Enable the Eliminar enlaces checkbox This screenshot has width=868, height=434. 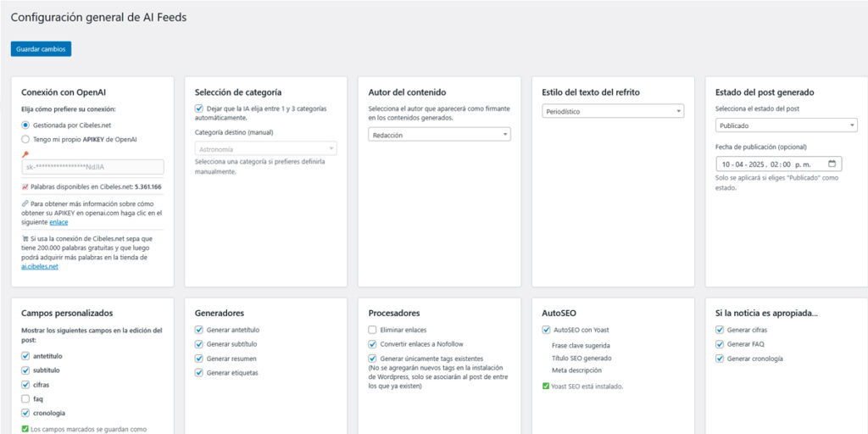(373, 330)
